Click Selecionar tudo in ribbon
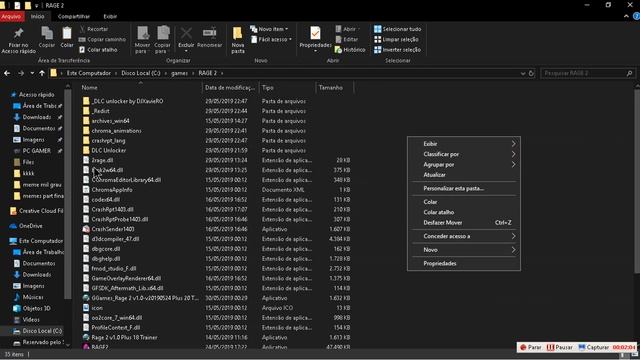Screen dimensions: 640x360 pos(398,29)
